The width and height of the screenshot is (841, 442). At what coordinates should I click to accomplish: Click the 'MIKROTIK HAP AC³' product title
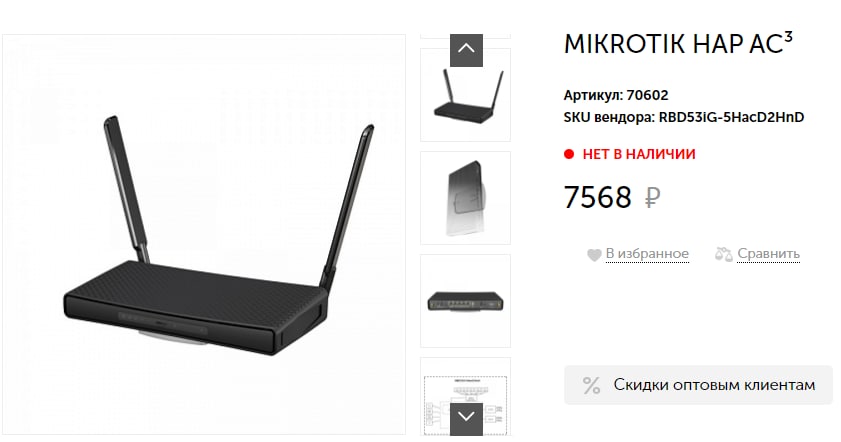coord(678,44)
